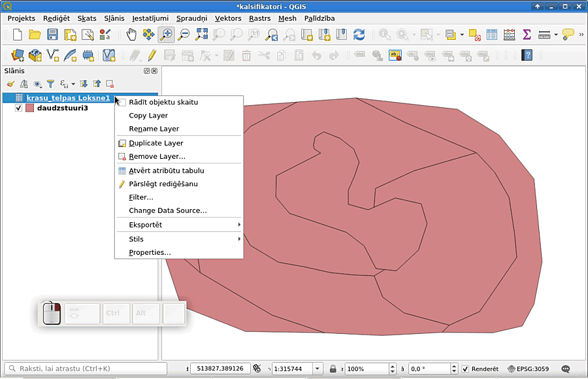Choose Atvērt atribūtu tabulu menu item

coord(179,171)
